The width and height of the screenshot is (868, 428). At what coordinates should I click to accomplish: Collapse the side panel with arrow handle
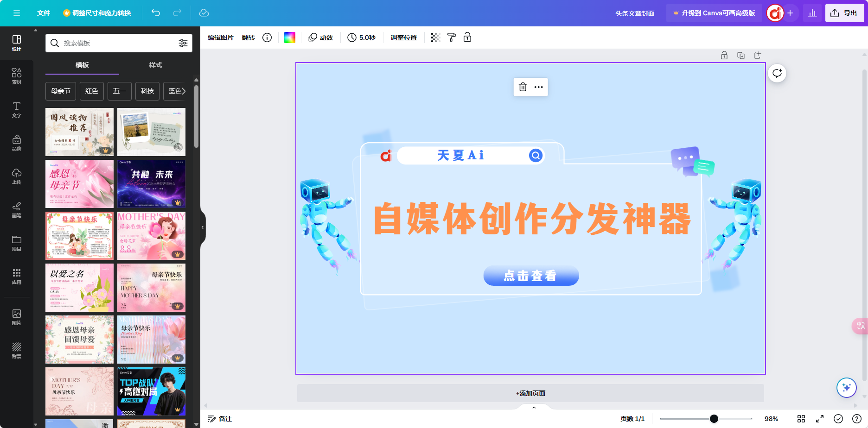[x=203, y=227]
